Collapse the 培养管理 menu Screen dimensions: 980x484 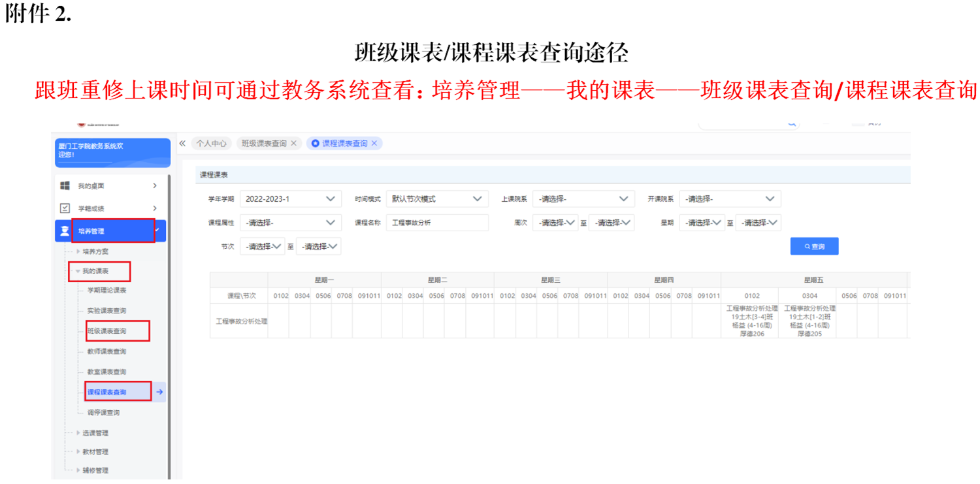point(158,229)
